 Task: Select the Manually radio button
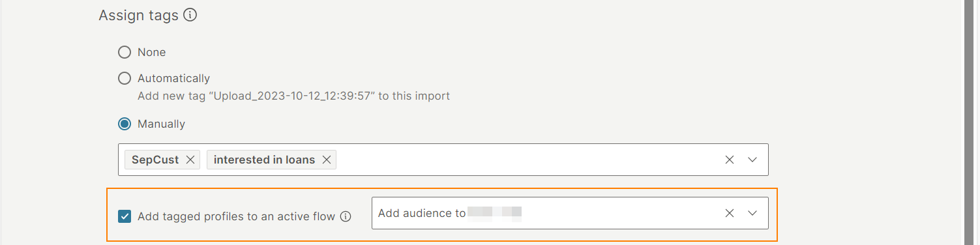coord(125,124)
